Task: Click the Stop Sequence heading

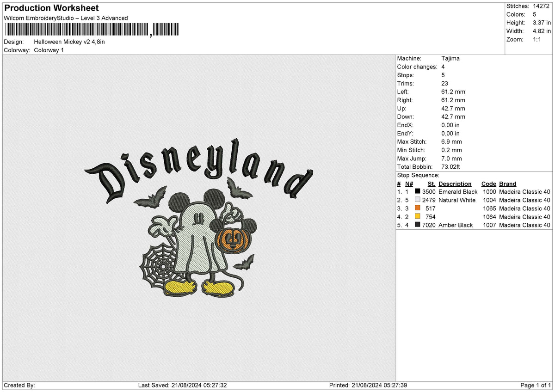Action: [418, 176]
